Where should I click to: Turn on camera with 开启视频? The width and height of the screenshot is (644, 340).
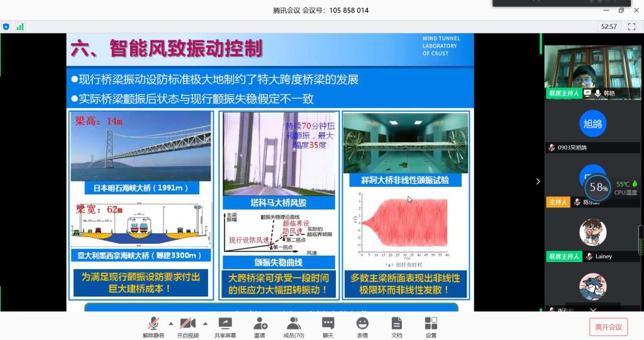[187, 324]
